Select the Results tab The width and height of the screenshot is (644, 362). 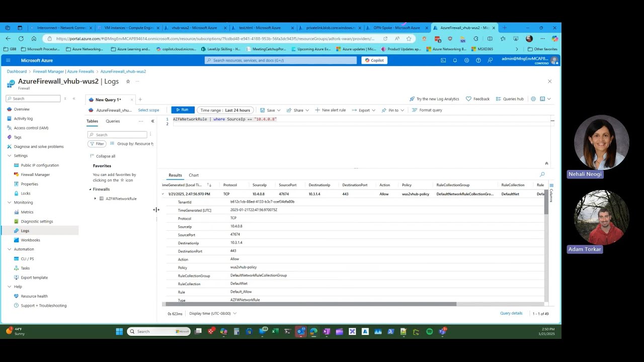175,175
